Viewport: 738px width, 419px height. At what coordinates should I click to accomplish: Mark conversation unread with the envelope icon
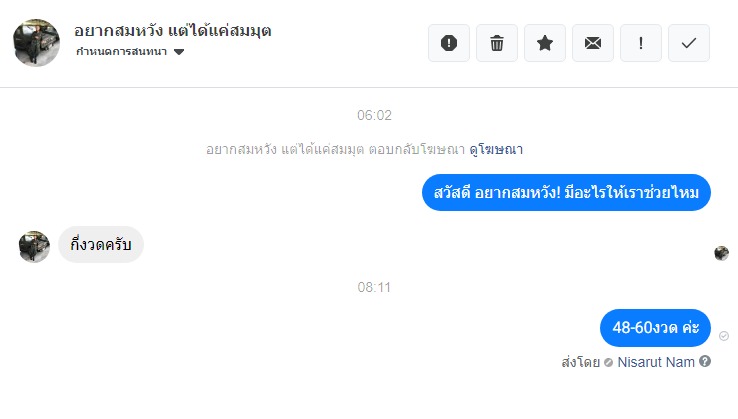click(593, 43)
